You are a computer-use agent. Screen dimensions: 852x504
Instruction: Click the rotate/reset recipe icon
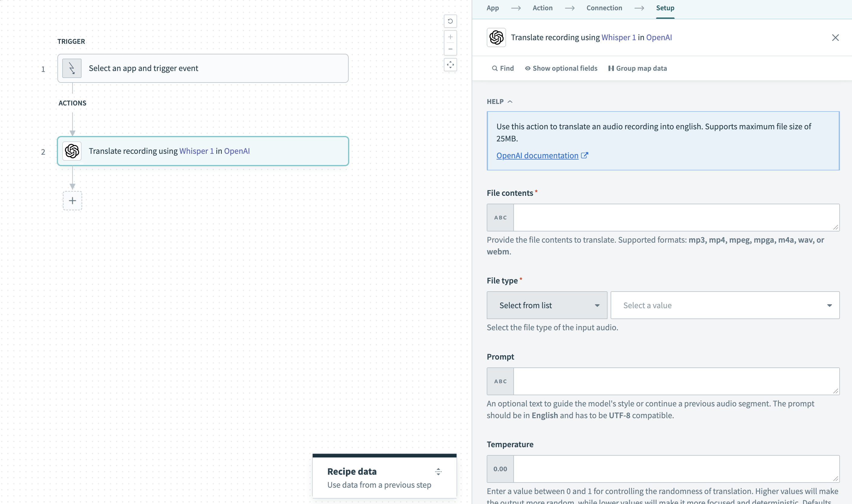click(x=450, y=21)
